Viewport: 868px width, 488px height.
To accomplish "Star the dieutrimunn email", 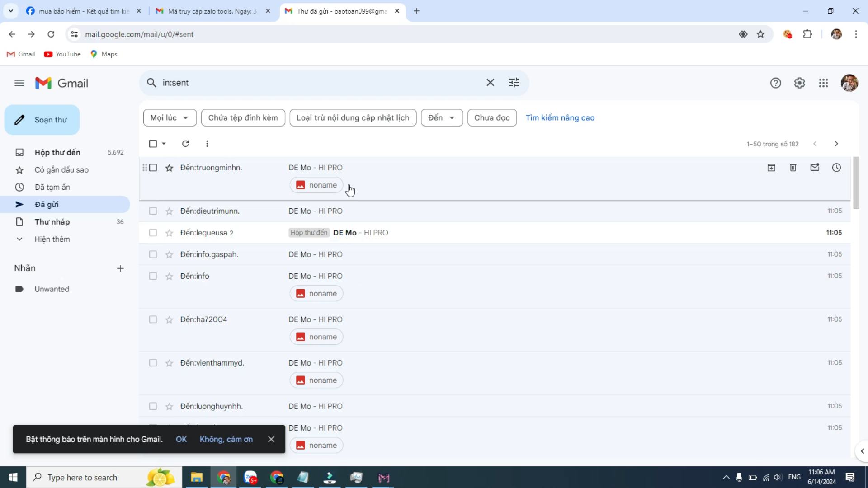I will pos(169,211).
